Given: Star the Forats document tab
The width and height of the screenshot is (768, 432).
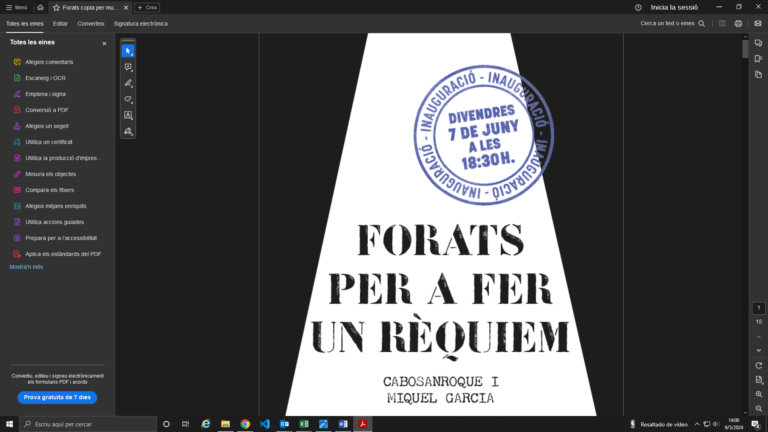Looking at the screenshot, I should (56, 7).
